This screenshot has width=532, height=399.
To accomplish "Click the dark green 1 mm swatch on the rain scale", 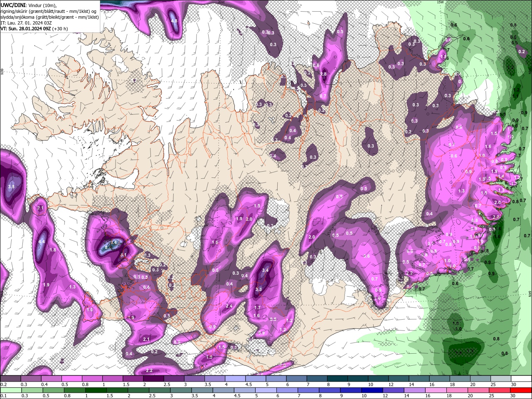I will [x=95, y=390].
